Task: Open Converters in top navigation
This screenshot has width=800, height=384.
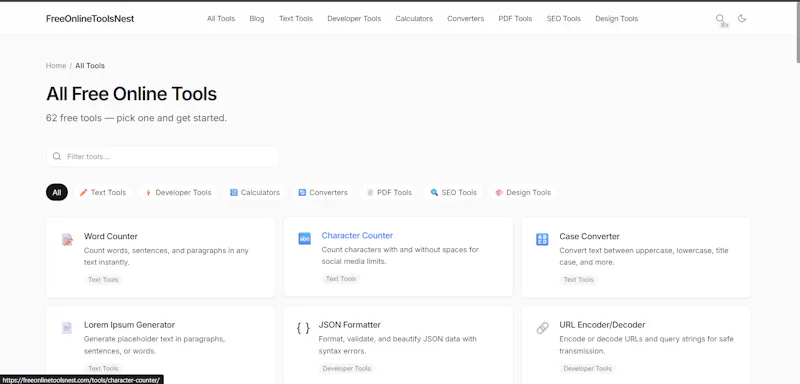Action: [x=466, y=18]
